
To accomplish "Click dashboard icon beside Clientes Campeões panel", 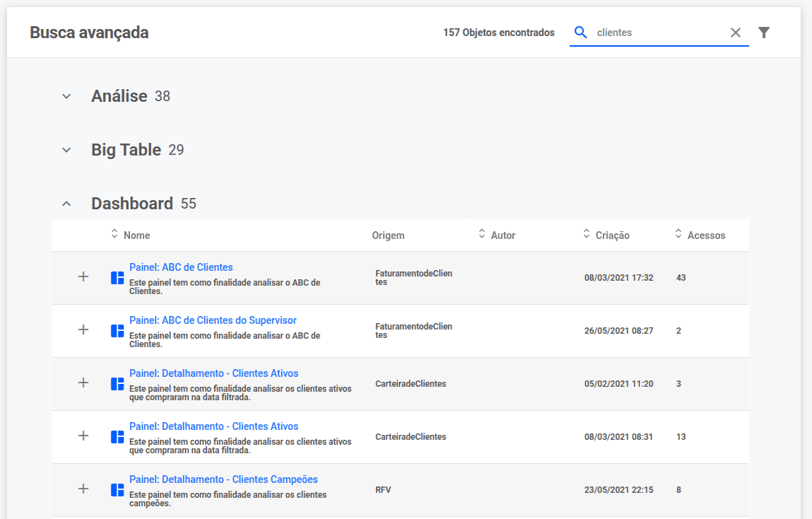I will pos(117,490).
